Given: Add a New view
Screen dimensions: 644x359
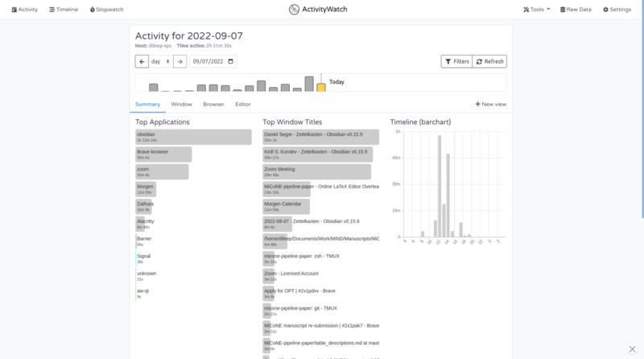Looking at the screenshot, I should (491, 105).
